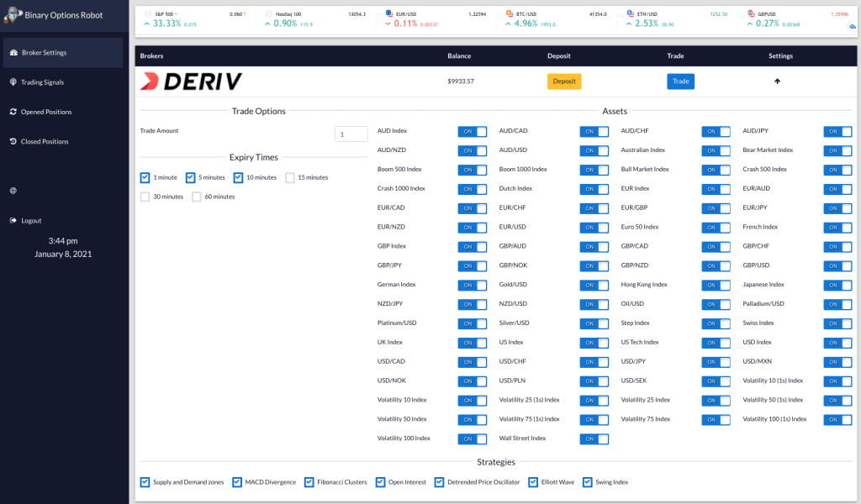Disable the Bull Market Index toggle
Image resolution: width=861 pixels, height=504 pixels.
point(716,170)
